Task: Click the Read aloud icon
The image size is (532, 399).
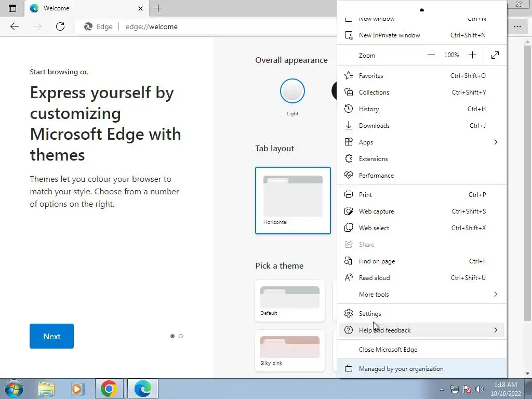Action: [x=349, y=277]
